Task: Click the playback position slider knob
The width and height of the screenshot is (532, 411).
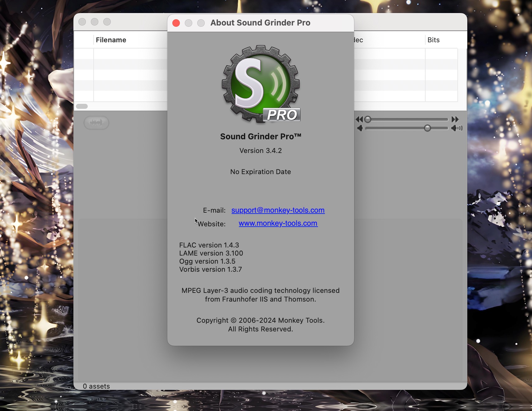Action: pyautogui.click(x=368, y=119)
